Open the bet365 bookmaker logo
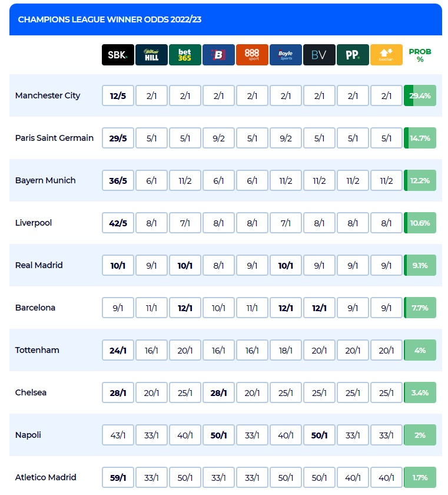Screen dimensions: 448x495 pos(185,55)
